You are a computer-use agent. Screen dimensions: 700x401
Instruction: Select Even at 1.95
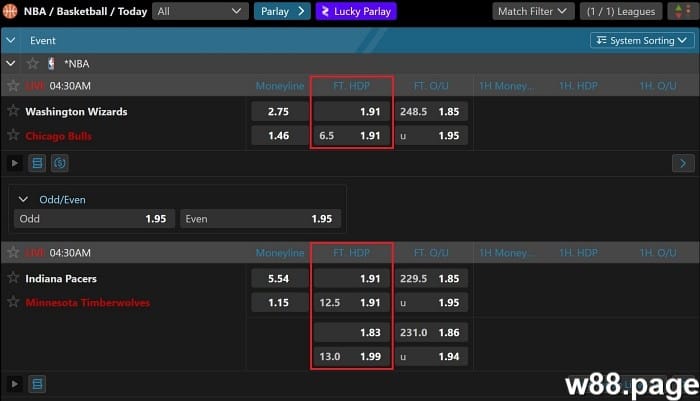260,219
